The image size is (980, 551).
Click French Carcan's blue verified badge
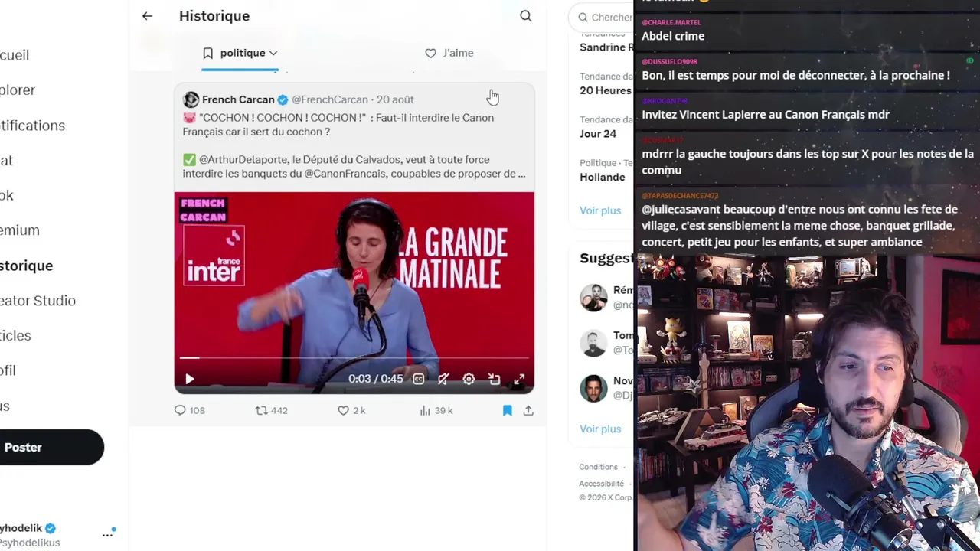click(x=283, y=99)
